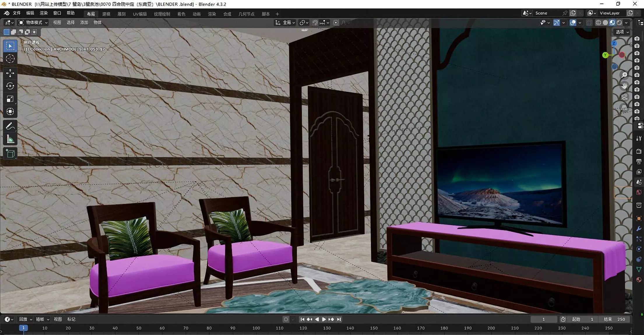Toggle the show gizmo button

tap(557, 22)
